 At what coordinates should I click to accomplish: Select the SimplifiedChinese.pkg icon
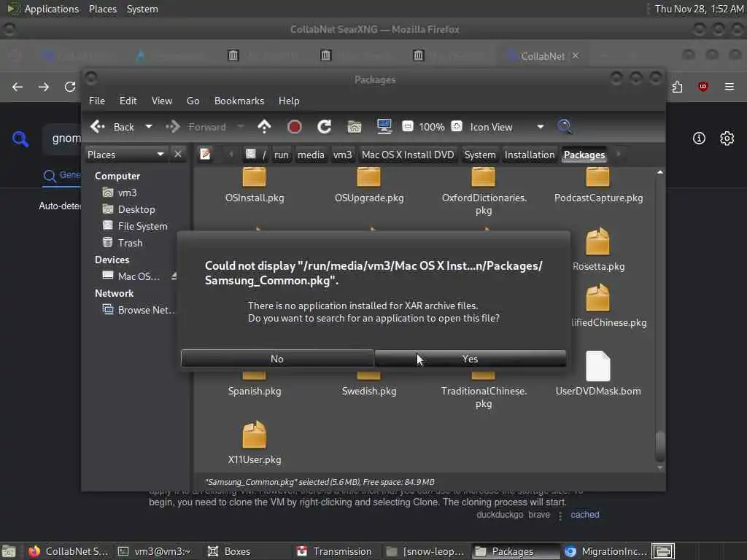pos(598,297)
